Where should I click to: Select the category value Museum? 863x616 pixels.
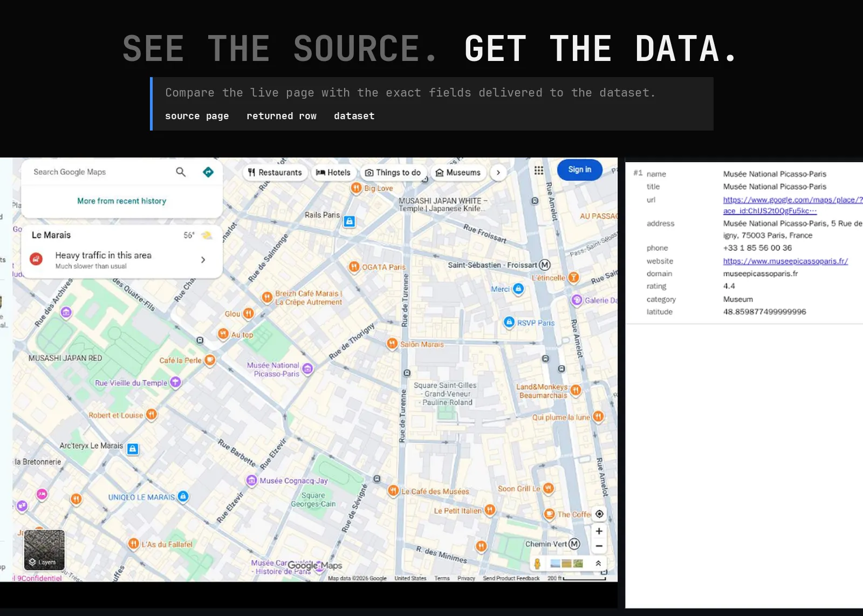tap(738, 299)
